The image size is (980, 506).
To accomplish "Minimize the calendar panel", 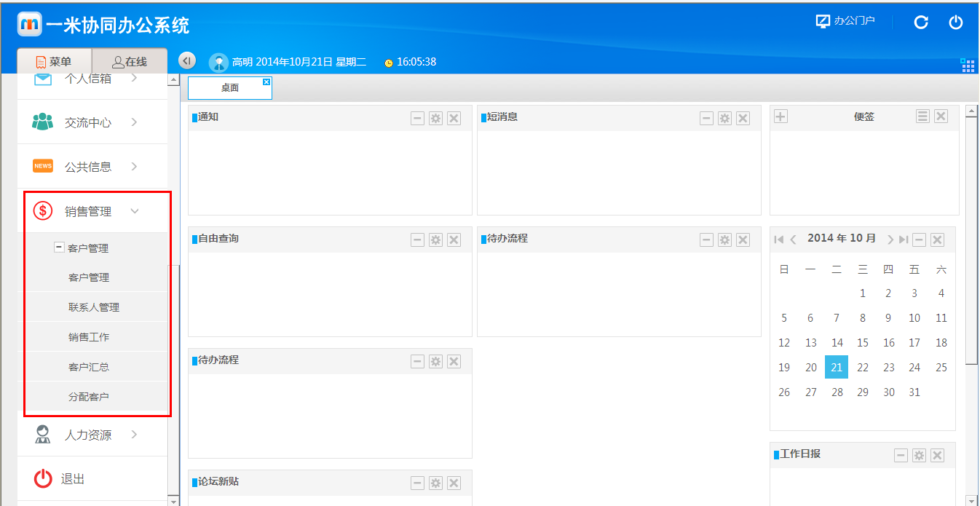I will click(919, 240).
